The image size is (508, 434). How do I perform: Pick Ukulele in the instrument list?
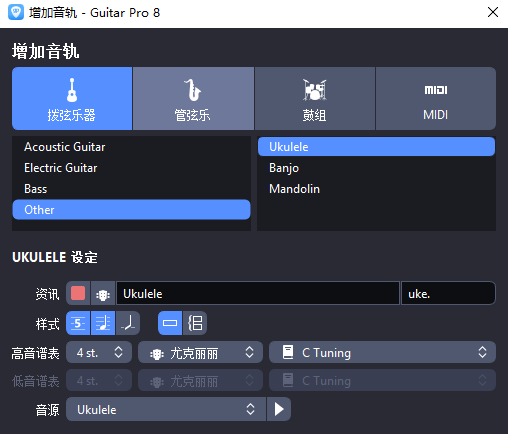376,147
